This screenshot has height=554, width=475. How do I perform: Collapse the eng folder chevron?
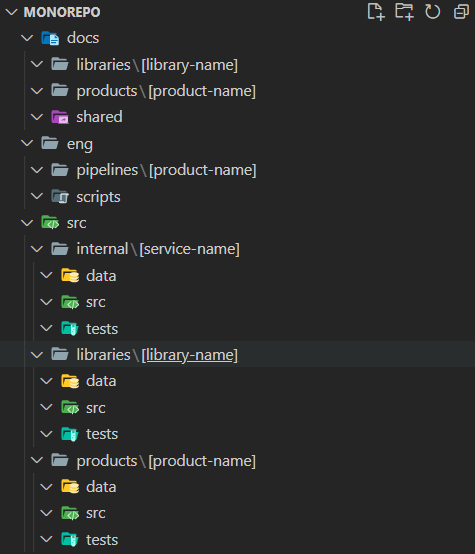click(27, 143)
